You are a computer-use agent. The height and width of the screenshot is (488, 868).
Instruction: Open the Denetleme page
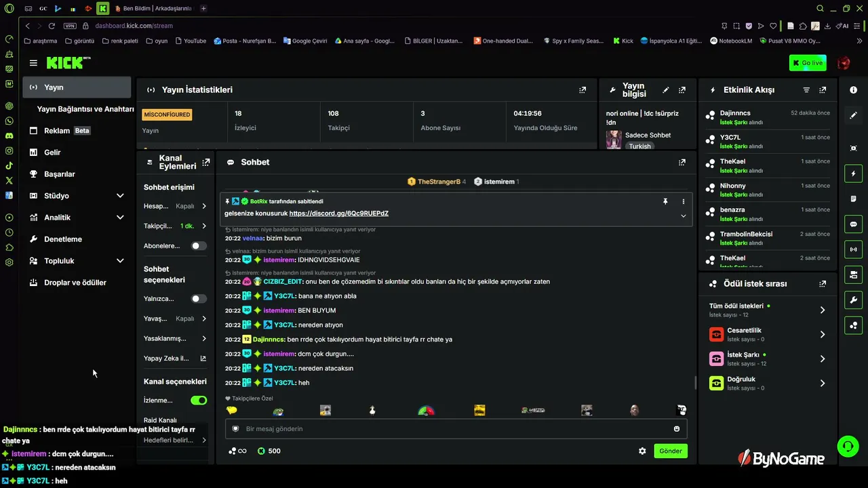click(77, 239)
